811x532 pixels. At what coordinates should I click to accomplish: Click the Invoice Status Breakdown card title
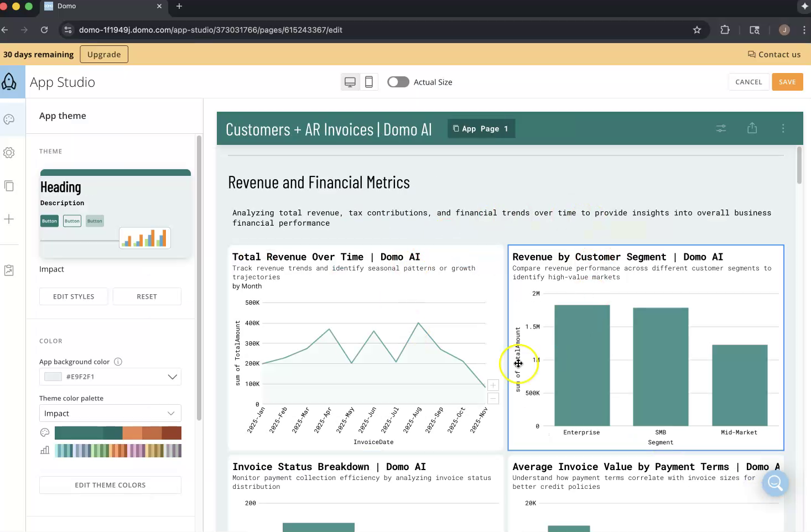click(x=329, y=467)
